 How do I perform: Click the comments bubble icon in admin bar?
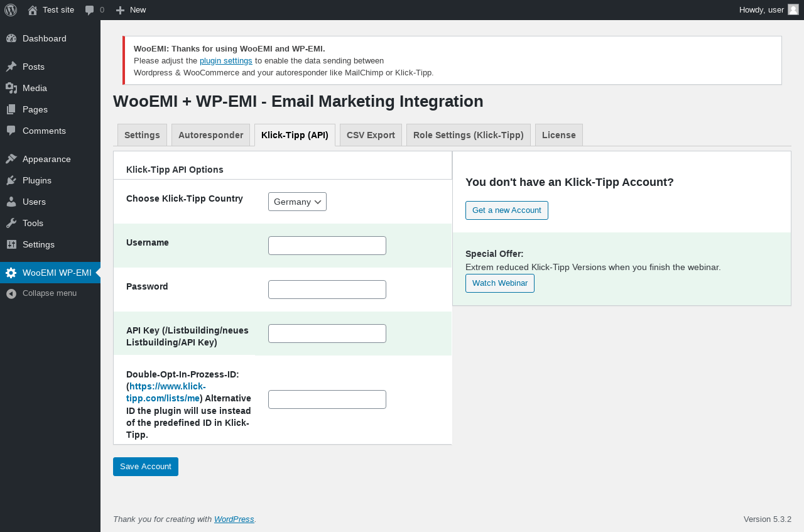[90, 10]
